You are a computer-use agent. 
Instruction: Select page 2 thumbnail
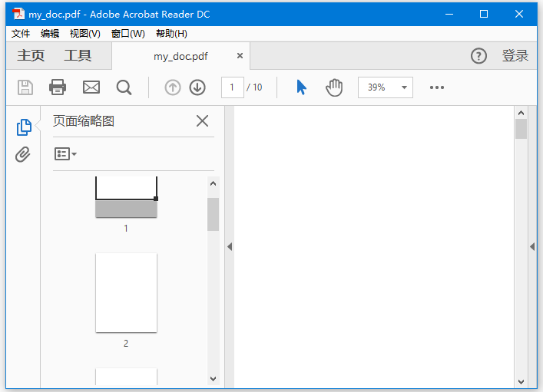126,293
